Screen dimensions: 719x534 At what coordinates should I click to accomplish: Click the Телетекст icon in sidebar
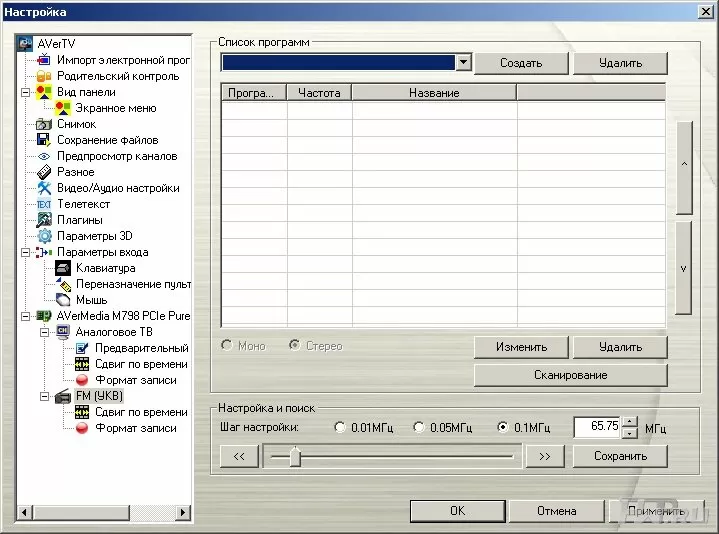(44, 204)
